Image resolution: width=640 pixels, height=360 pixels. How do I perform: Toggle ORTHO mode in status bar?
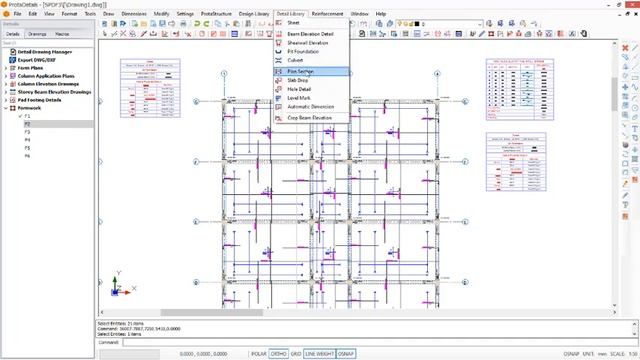click(x=279, y=354)
